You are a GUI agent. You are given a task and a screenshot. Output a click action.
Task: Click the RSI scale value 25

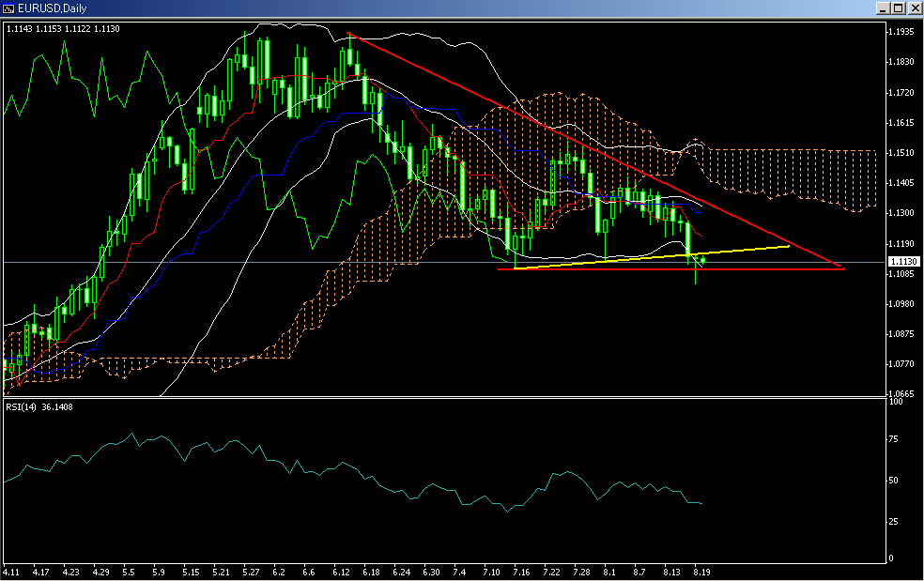893,522
